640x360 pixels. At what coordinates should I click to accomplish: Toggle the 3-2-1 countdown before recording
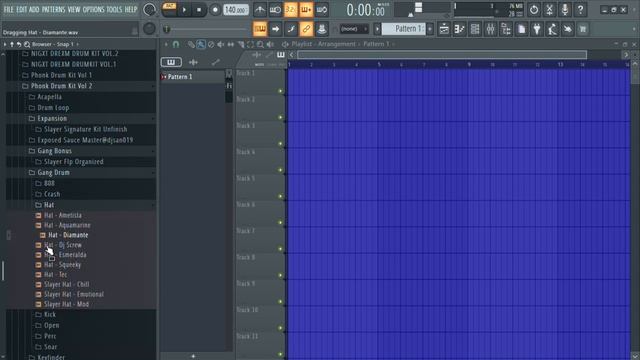291,9
